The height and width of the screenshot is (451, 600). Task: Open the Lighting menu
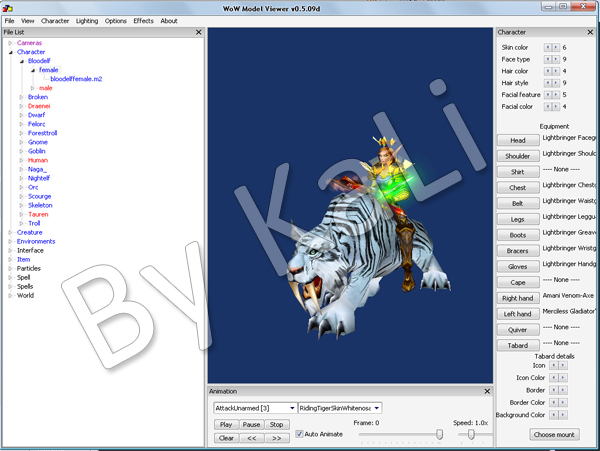[x=87, y=21]
